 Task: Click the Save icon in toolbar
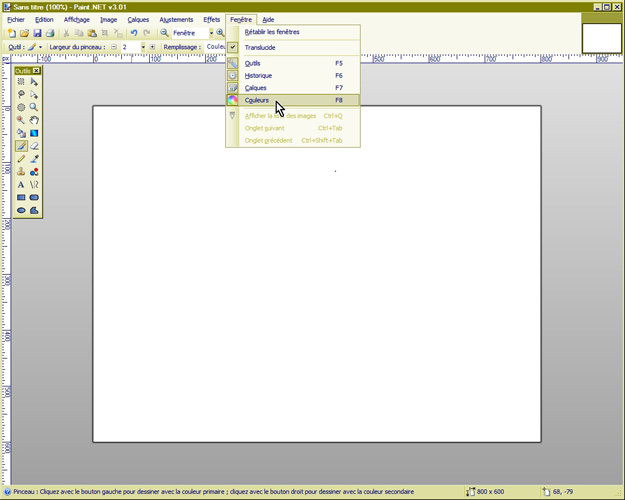coord(37,33)
